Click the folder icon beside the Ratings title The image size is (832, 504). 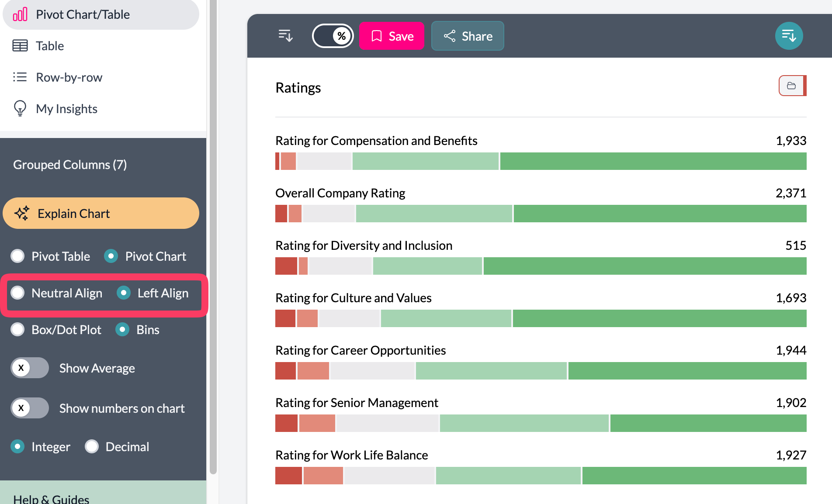791,86
